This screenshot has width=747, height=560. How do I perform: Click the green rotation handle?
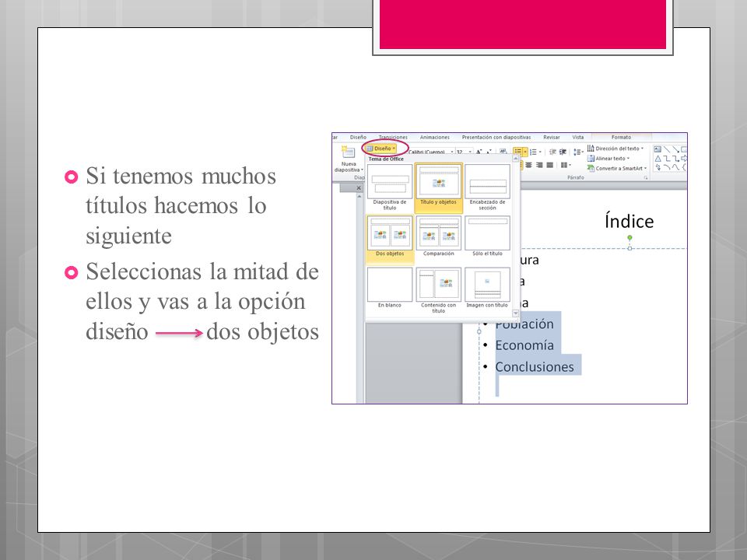pyautogui.click(x=630, y=237)
